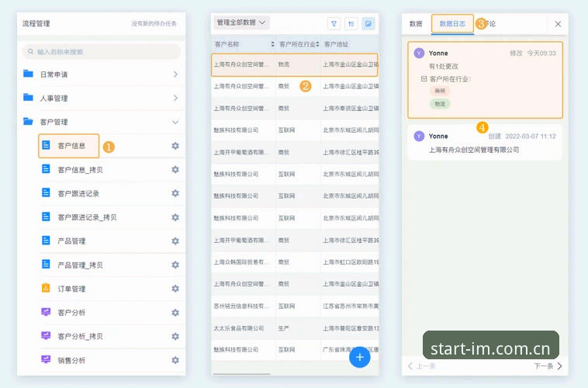Open settings gear for 客户跟进记录_拷贝

click(x=175, y=217)
